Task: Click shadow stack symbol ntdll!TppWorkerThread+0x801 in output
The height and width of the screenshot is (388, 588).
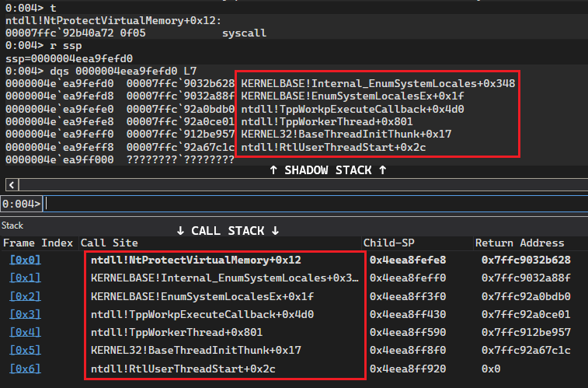Action: point(327,121)
